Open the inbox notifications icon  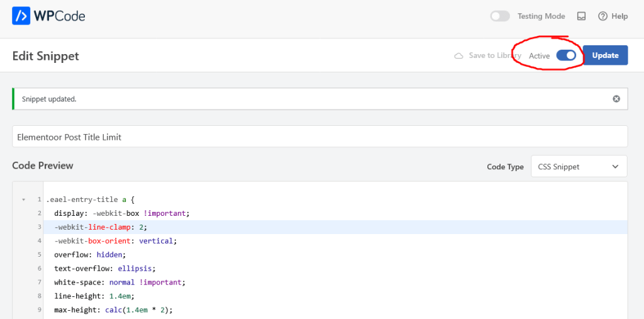pyautogui.click(x=581, y=16)
